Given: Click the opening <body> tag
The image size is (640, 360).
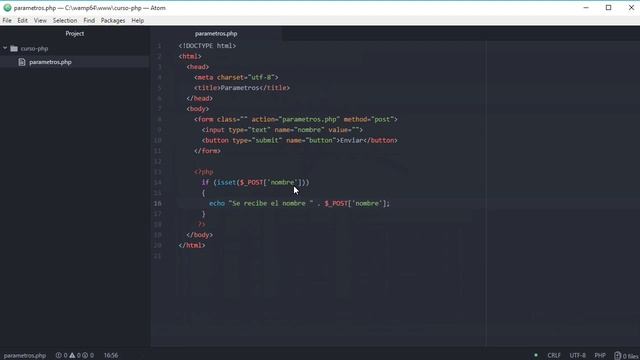Looking at the screenshot, I should tap(198, 109).
